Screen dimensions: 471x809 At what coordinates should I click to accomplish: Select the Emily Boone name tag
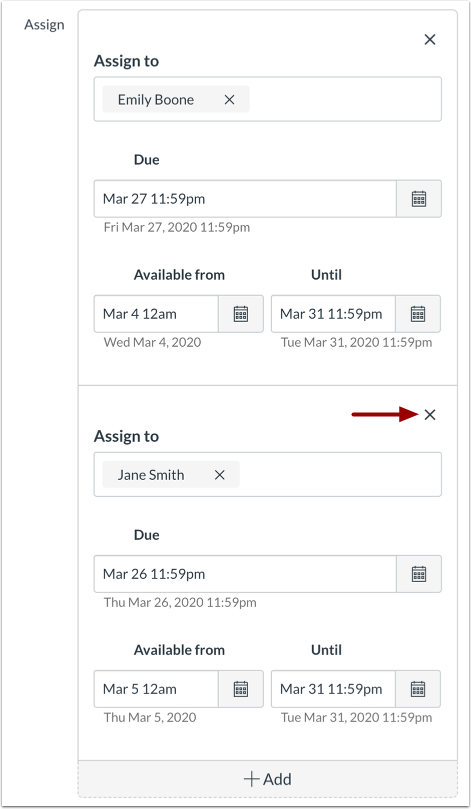(x=156, y=100)
